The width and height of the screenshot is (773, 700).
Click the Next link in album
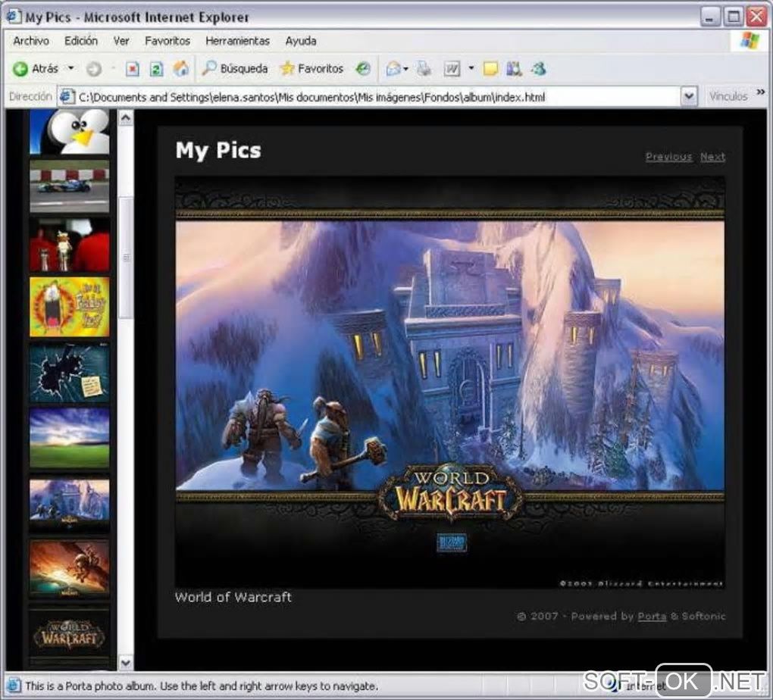(712, 157)
